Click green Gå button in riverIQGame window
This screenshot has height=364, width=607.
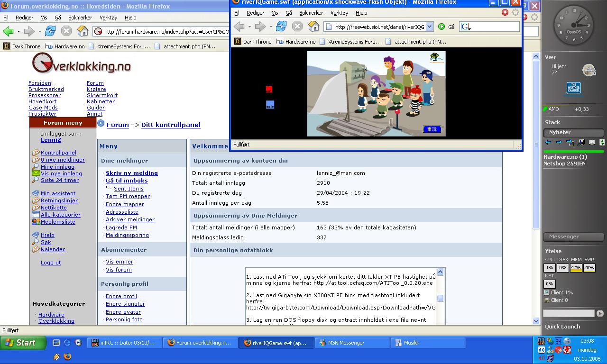coord(441,27)
